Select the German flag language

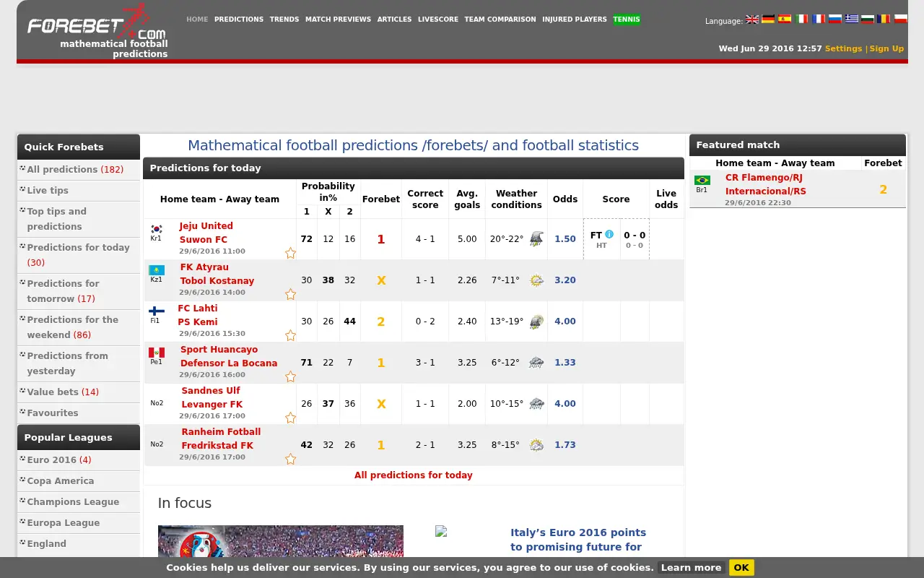(768, 20)
